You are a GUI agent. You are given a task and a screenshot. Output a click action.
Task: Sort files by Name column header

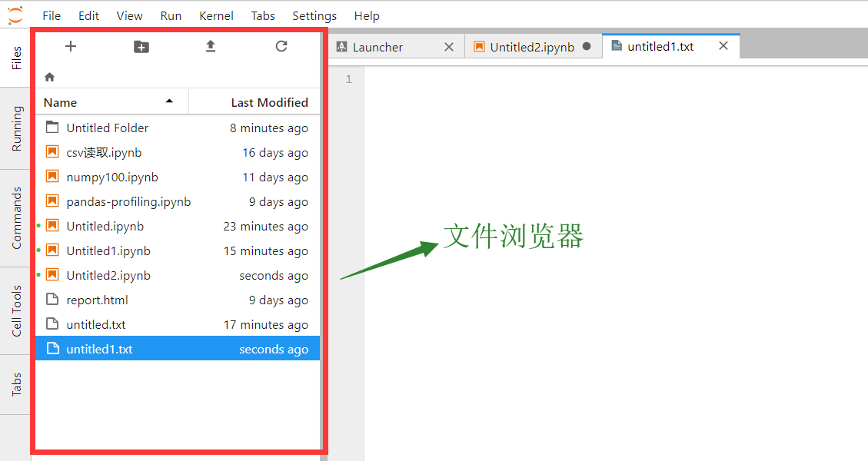tap(112, 102)
